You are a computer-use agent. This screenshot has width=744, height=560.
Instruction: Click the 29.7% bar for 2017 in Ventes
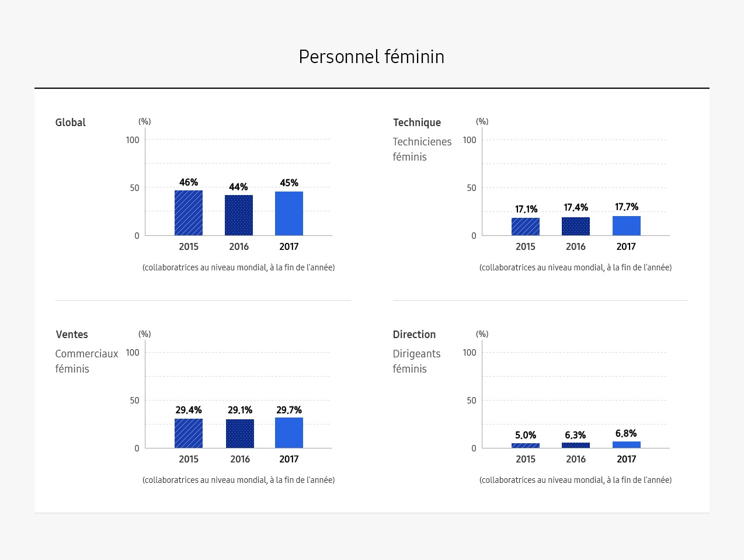click(x=289, y=433)
